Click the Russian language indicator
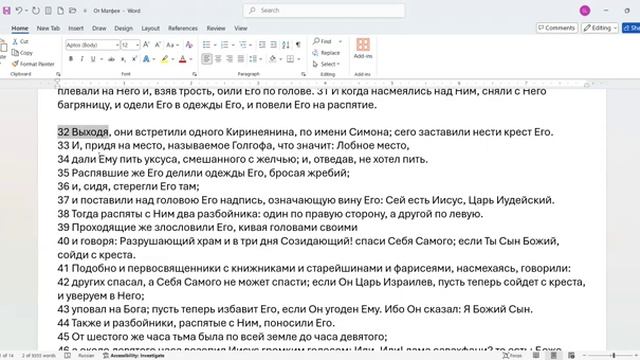Image resolution: width=640 pixels, height=360 pixels. [86, 356]
